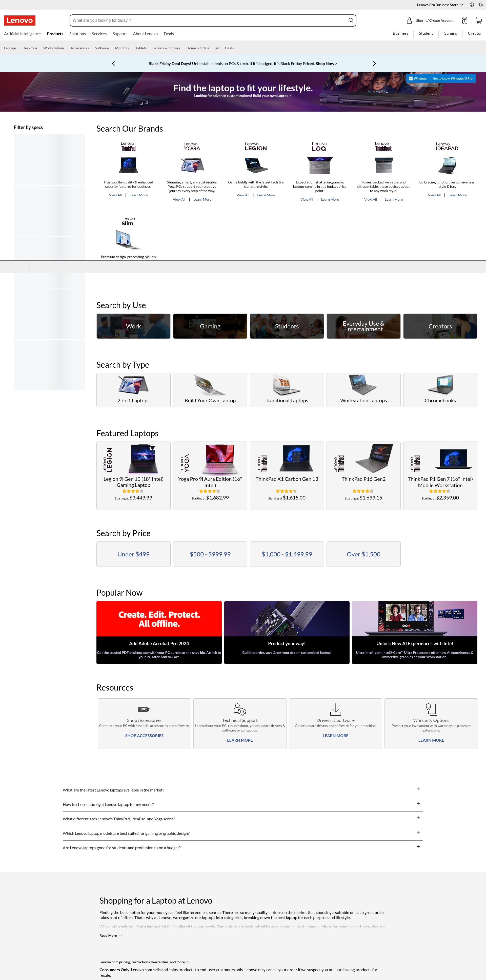
Task: Open ThinkPad X1 Carbon Gen 13 card
Action: point(287,475)
